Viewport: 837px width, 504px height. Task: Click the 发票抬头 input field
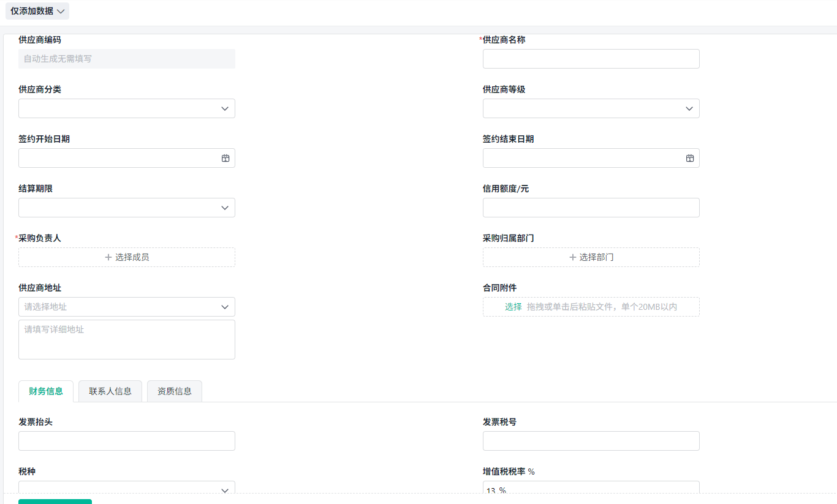pyautogui.click(x=127, y=441)
